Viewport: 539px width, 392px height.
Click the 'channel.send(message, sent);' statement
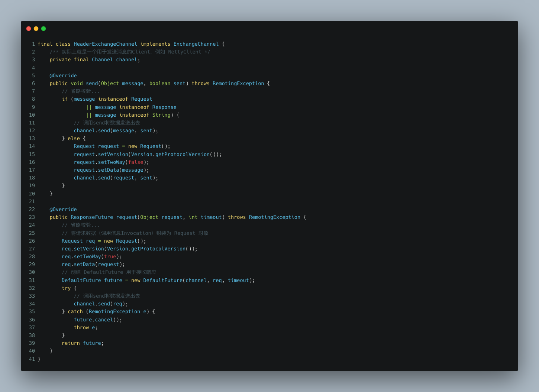coord(116,130)
